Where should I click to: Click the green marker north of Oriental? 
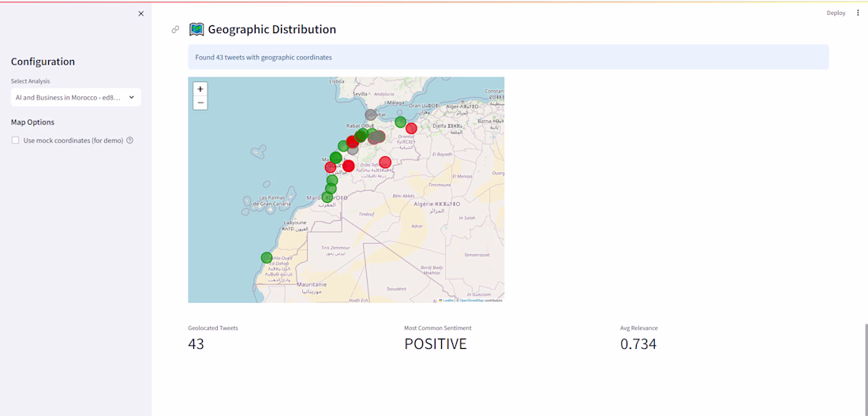[x=401, y=122]
